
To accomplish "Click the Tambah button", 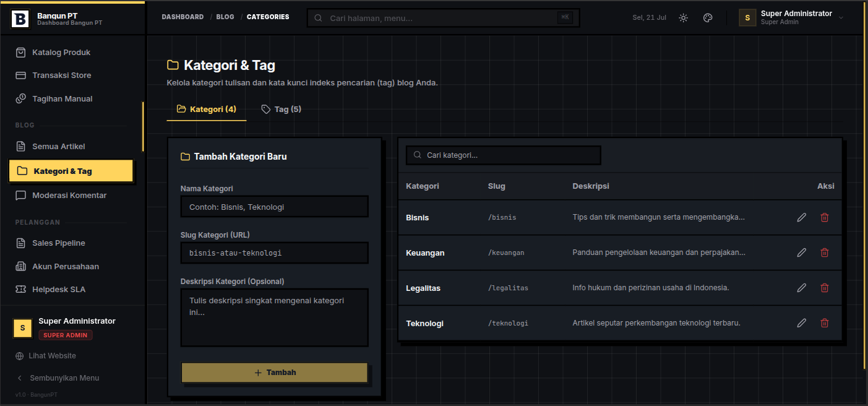I will [x=275, y=373].
